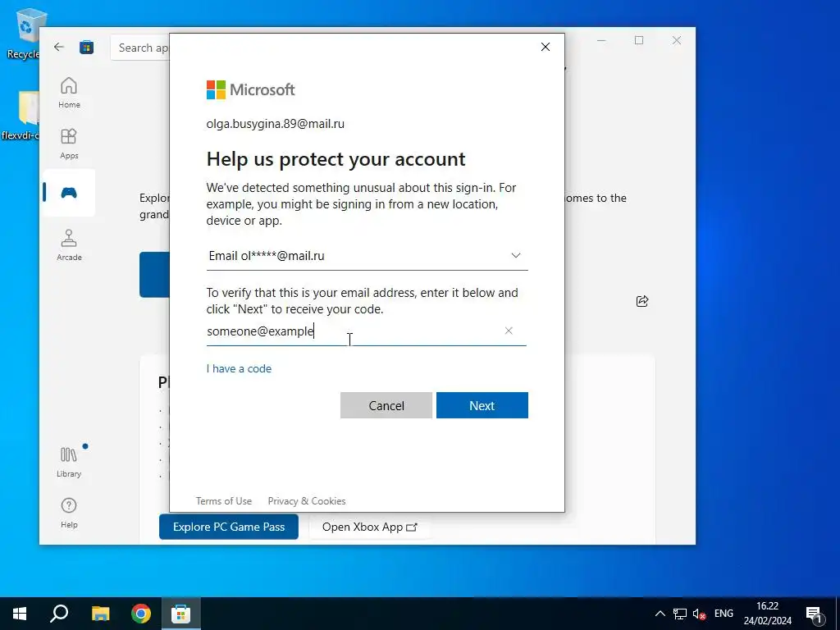Minimize the Microsoft Store window
Image resolution: width=840 pixels, height=630 pixels.
point(601,40)
